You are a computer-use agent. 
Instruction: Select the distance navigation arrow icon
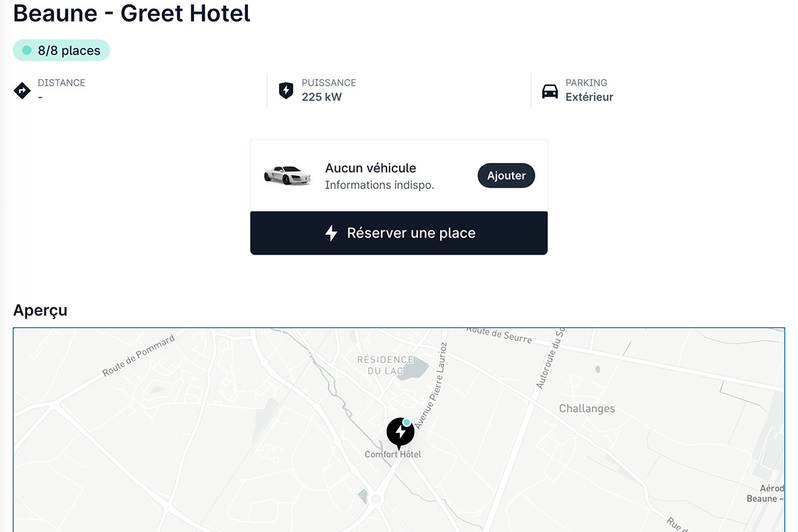click(22, 90)
